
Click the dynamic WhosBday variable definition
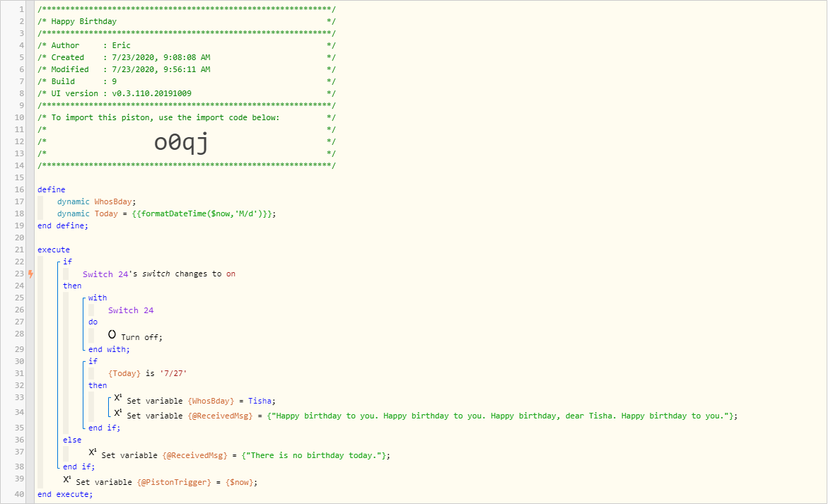coord(97,202)
